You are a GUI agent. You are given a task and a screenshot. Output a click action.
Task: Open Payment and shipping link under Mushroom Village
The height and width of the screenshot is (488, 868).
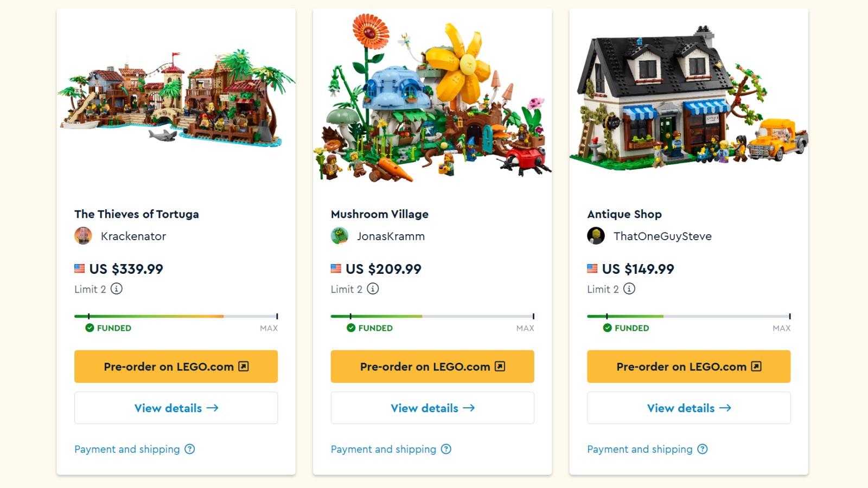click(x=384, y=449)
